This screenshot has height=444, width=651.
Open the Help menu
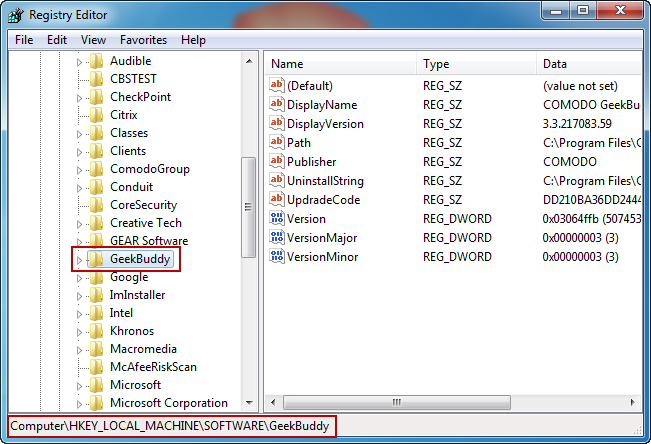[193, 40]
